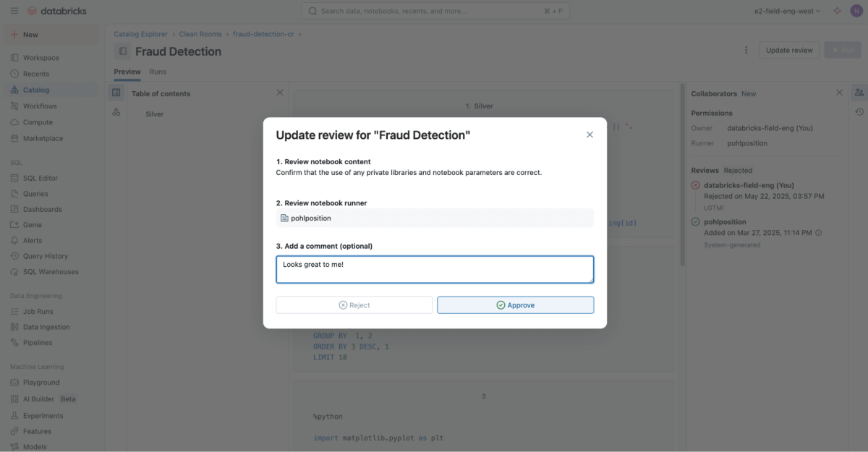
Task: Navigate to Clean Rooms breadcrumb
Action: (x=201, y=34)
